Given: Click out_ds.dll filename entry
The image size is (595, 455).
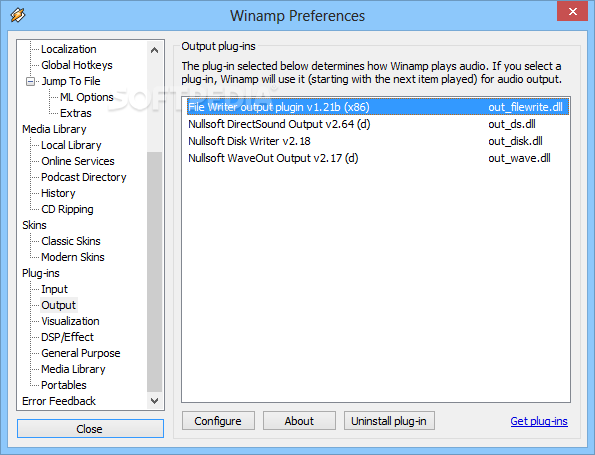Looking at the screenshot, I should coord(512,124).
